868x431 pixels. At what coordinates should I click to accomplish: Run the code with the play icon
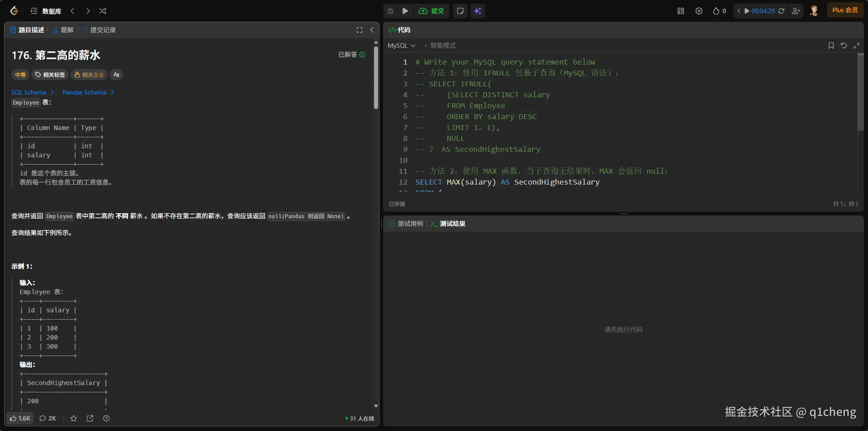pos(405,11)
